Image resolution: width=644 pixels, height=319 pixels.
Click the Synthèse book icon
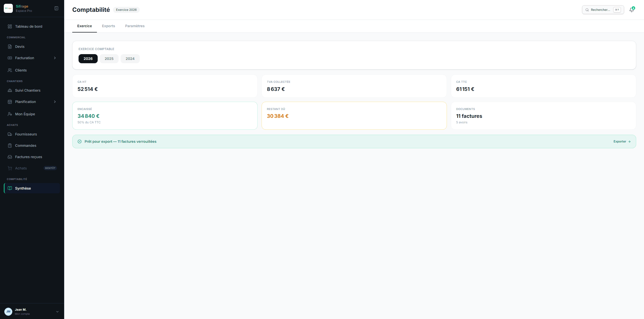pos(10,188)
